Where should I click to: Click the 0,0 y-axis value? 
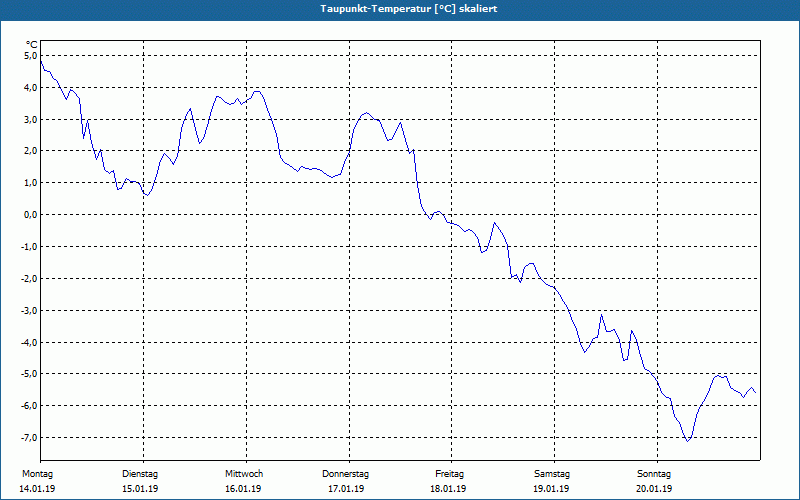[x=31, y=215]
